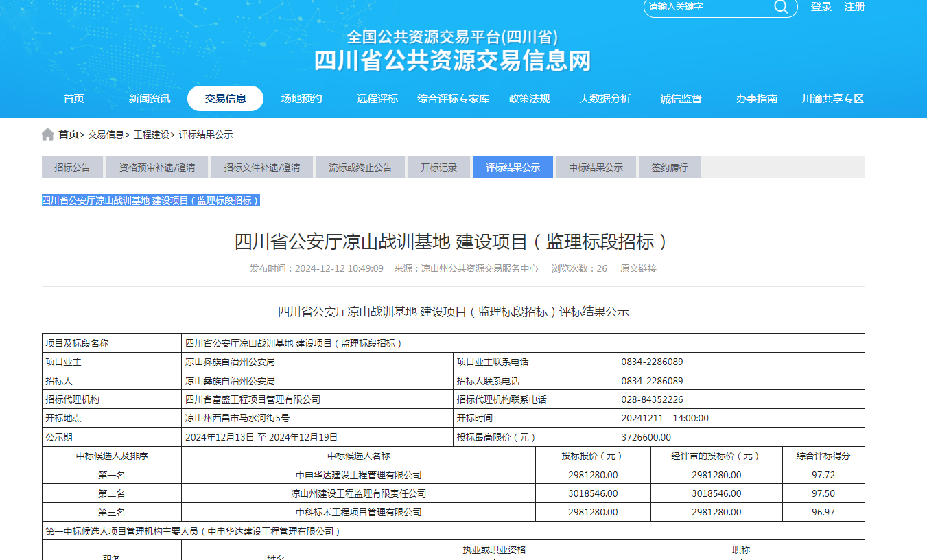This screenshot has width=927, height=560.
Task: Click the 原文链接 original link
Action: click(x=638, y=269)
